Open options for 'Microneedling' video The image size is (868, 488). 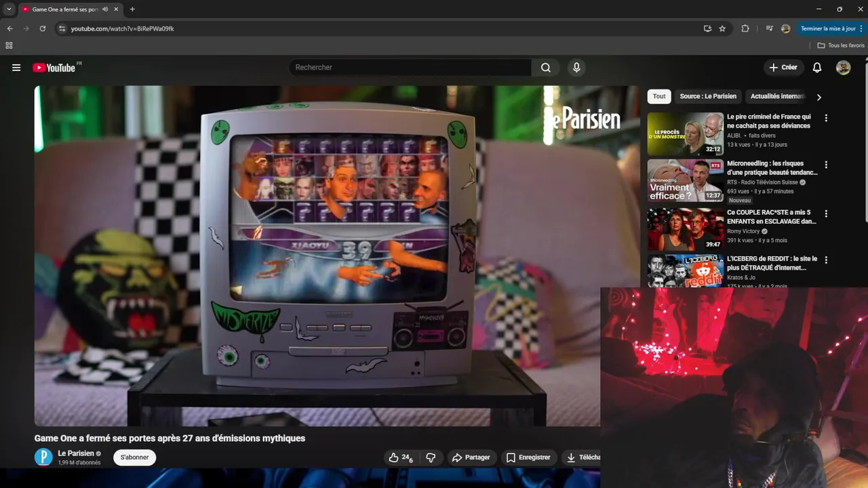(826, 165)
